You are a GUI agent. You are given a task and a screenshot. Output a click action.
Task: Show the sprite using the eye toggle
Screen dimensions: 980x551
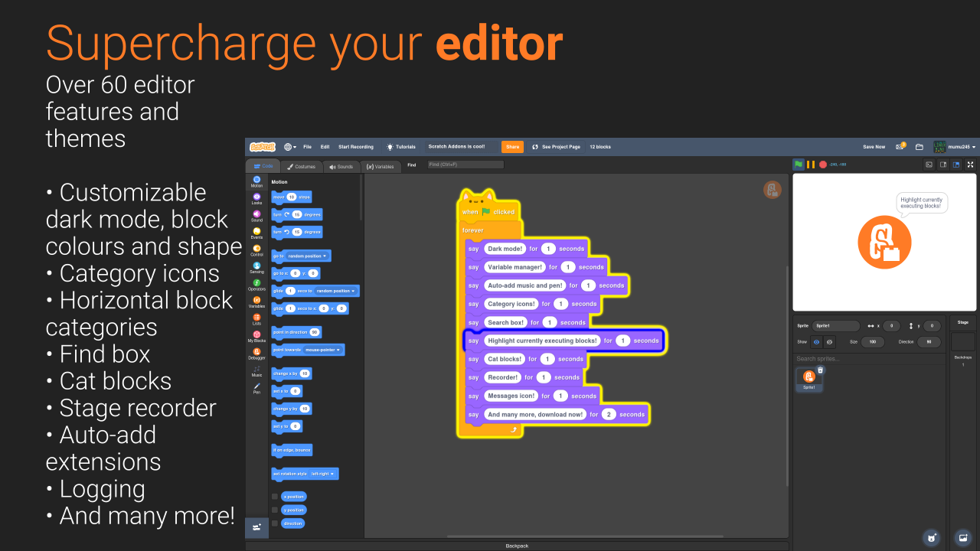click(817, 342)
